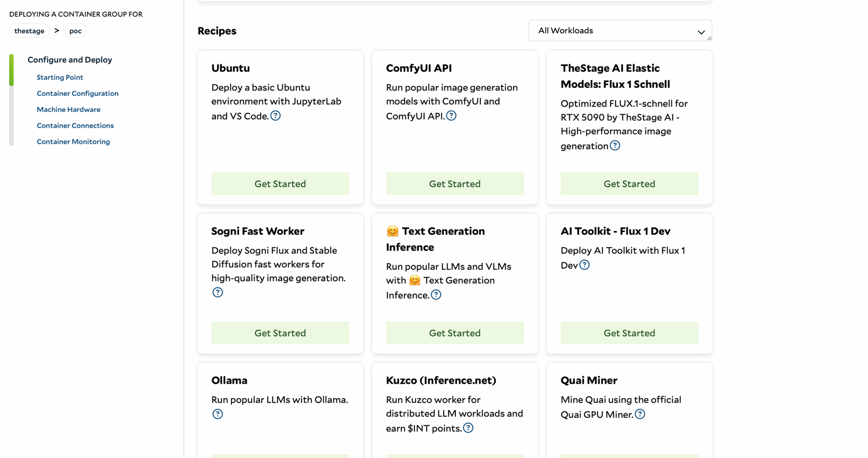This screenshot has width=868, height=458.
Task: Click the Sogni Fast Worker title
Action: 258,231
